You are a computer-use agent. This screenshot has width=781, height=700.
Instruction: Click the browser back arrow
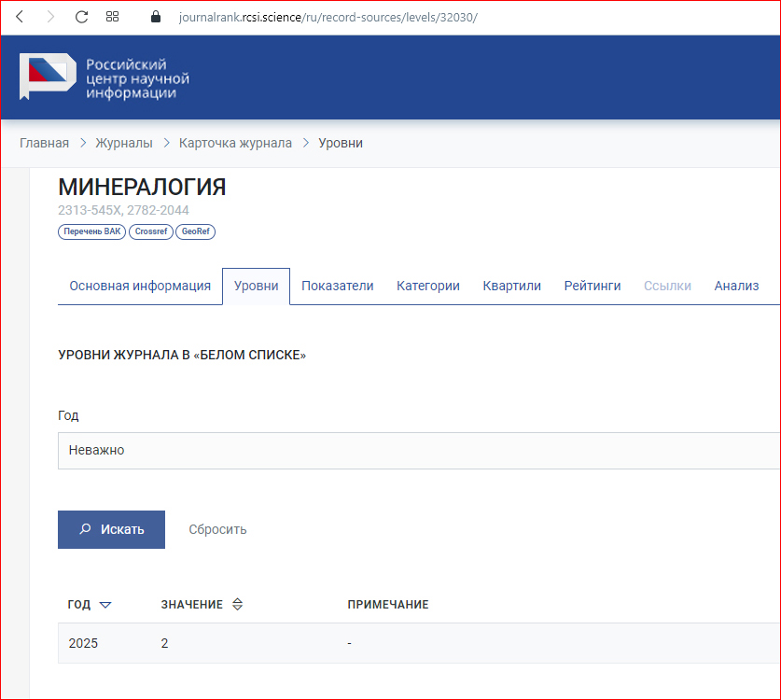tap(20, 17)
